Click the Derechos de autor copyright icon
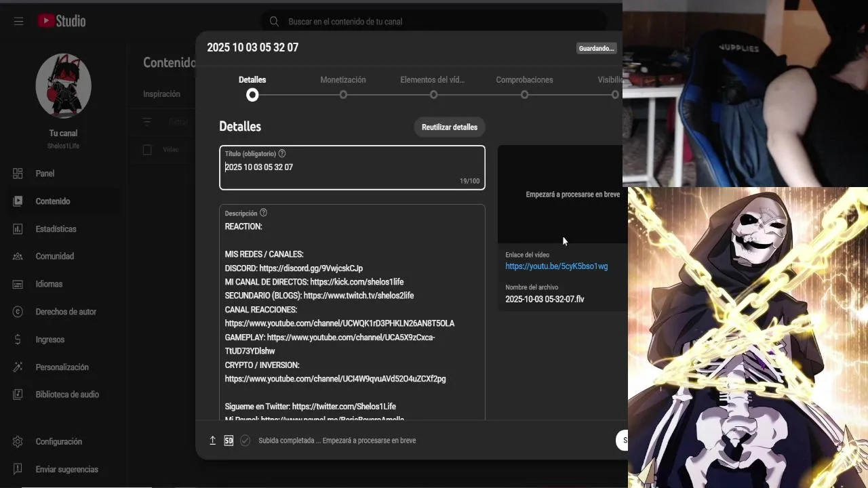The width and height of the screenshot is (868, 488). (x=18, y=312)
